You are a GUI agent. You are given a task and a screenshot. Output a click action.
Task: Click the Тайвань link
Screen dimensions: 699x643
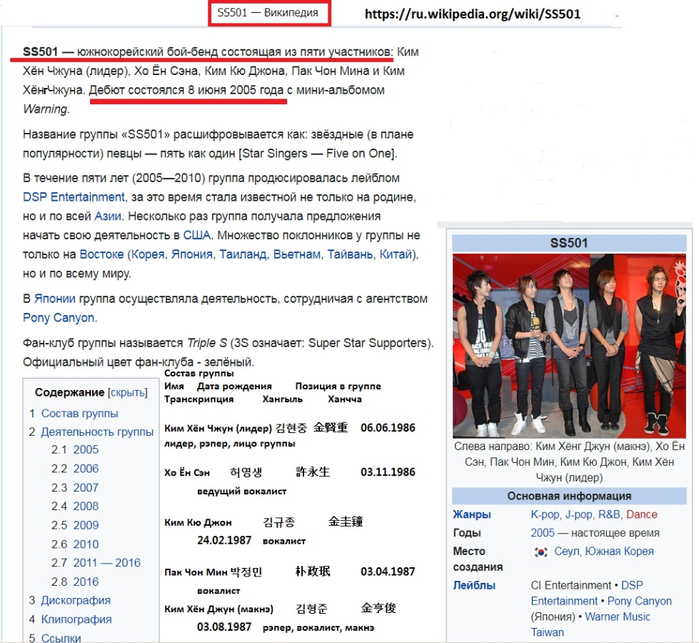(350, 255)
